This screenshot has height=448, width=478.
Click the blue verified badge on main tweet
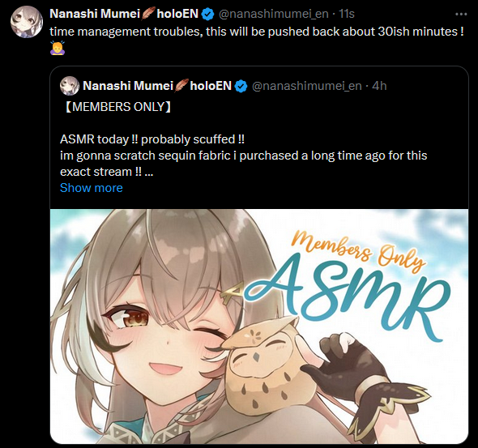pos(208,15)
